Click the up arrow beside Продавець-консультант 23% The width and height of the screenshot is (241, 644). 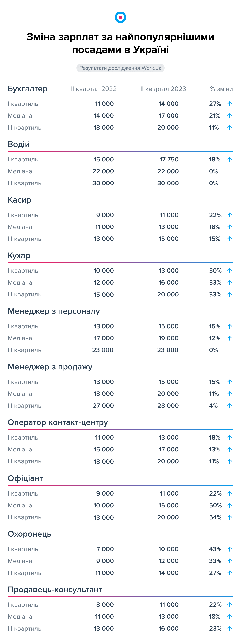pos(229,628)
